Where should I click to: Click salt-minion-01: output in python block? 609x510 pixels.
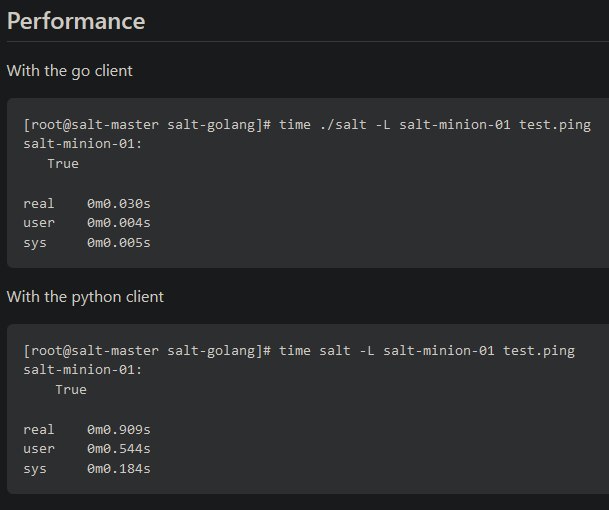point(83,370)
